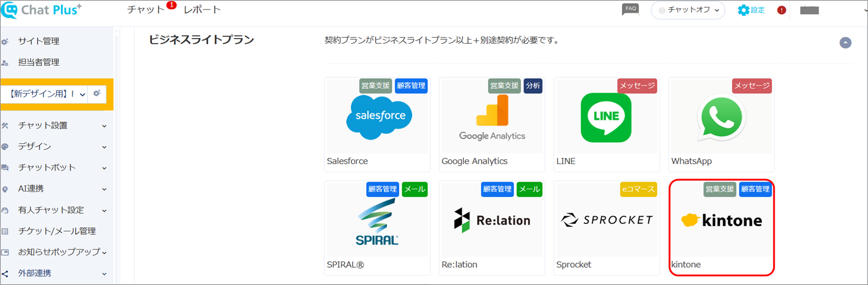Image resolution: width=868 pixels, height=285 pixels.
Task: Open the LINE integration tile
Action: (606, 124)
